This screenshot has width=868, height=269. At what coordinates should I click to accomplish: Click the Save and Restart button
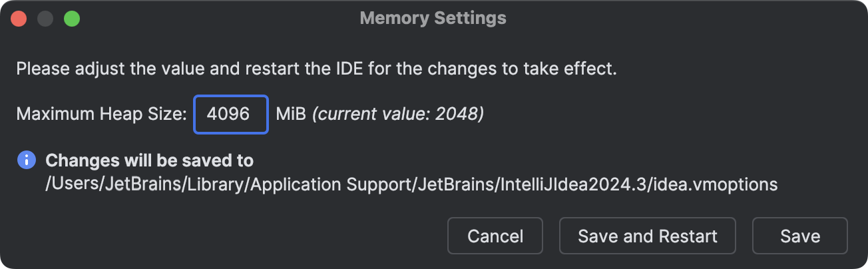pyautogui.click(x=648, y=236)
